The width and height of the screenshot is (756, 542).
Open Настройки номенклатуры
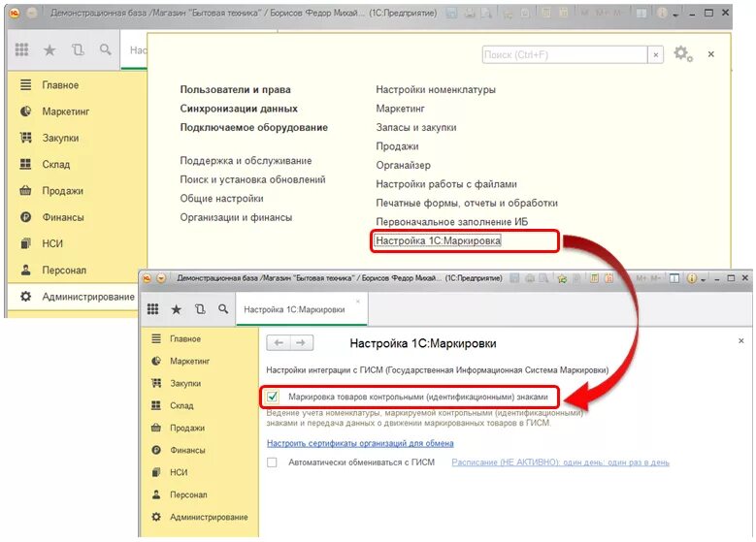tap(436, 89)
